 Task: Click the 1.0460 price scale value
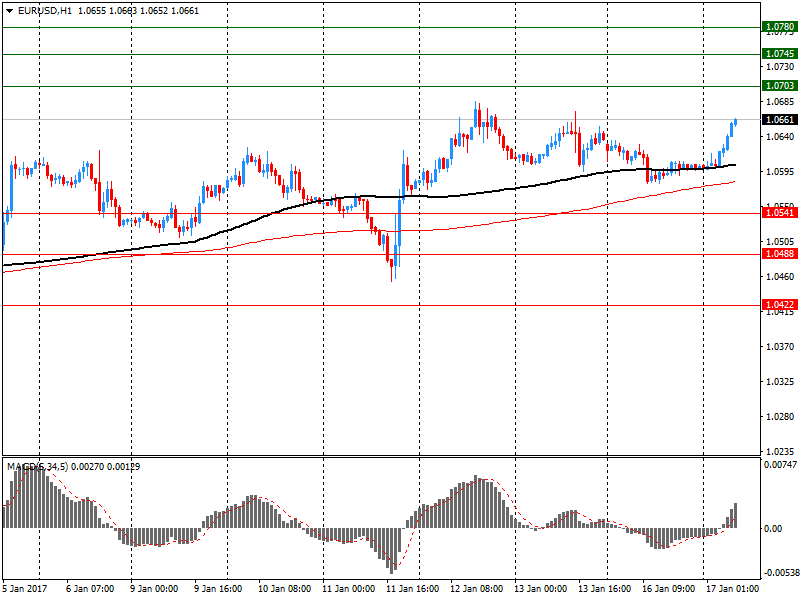coord(780,277)
